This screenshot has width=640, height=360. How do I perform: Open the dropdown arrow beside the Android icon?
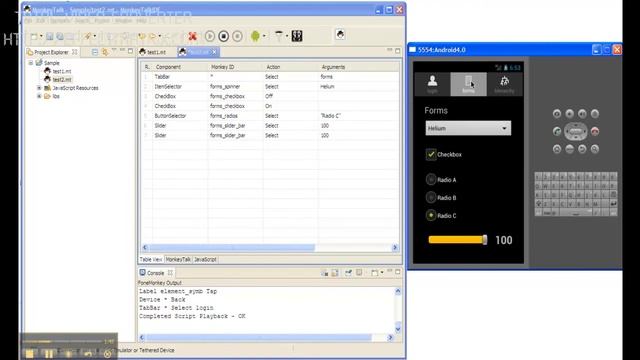click(264, 36)
